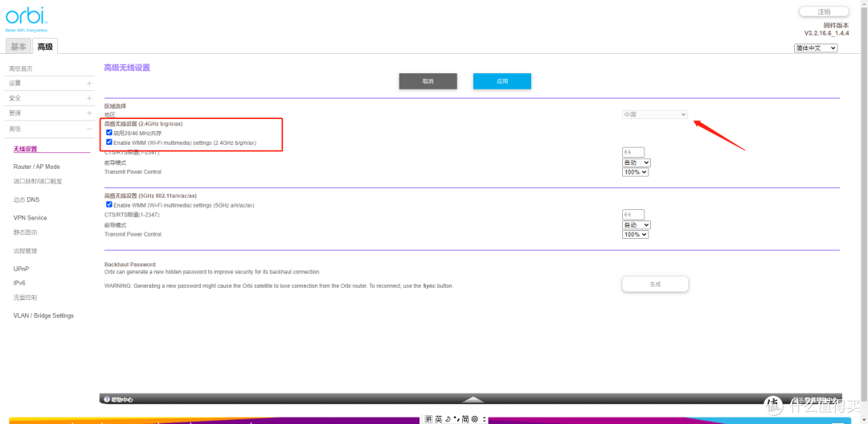Open the 地区 中国 region dropdown
This screenshot has height=424, width=868.
click(654, 114)
